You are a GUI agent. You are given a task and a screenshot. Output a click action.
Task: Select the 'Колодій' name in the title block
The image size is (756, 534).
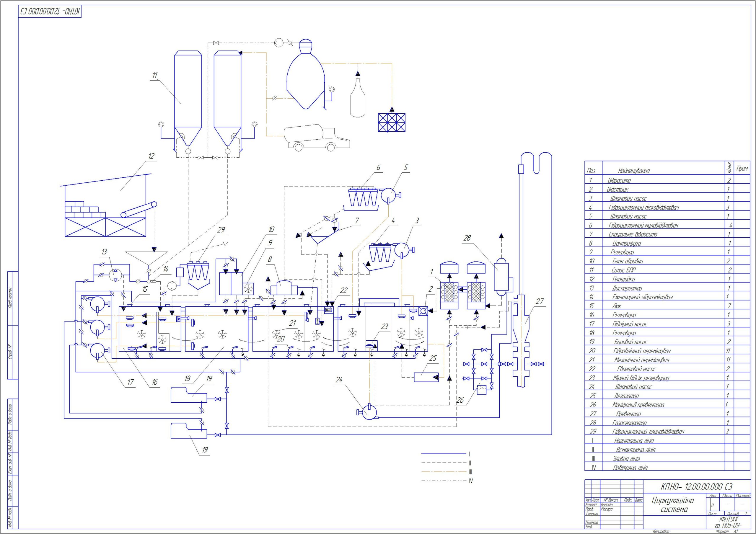click(607, 504)
